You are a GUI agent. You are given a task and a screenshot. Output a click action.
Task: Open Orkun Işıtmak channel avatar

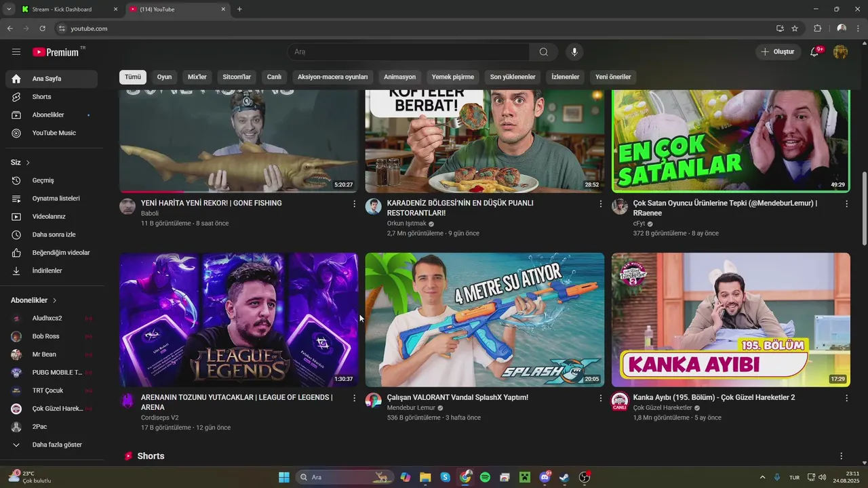click(x=374, y=207)
